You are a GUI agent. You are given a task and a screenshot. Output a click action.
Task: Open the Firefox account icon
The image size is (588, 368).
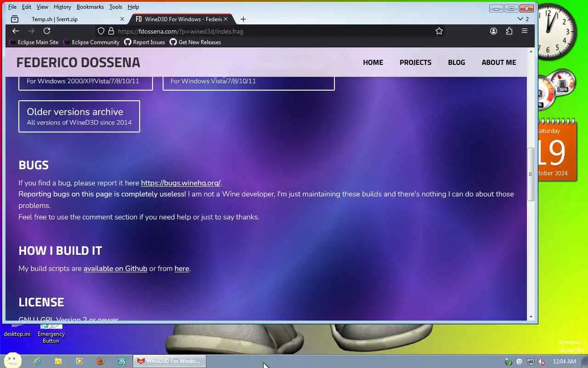point(493,31)
